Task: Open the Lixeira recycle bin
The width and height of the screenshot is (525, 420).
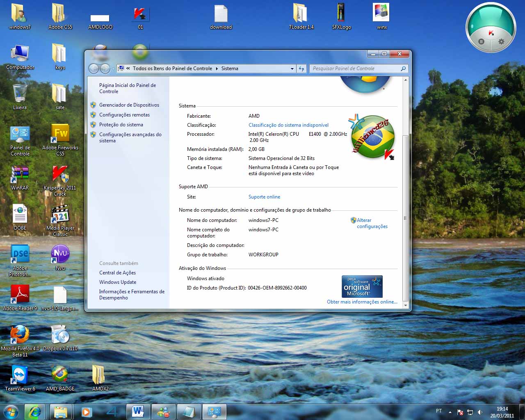Action: tap(20, 94)
